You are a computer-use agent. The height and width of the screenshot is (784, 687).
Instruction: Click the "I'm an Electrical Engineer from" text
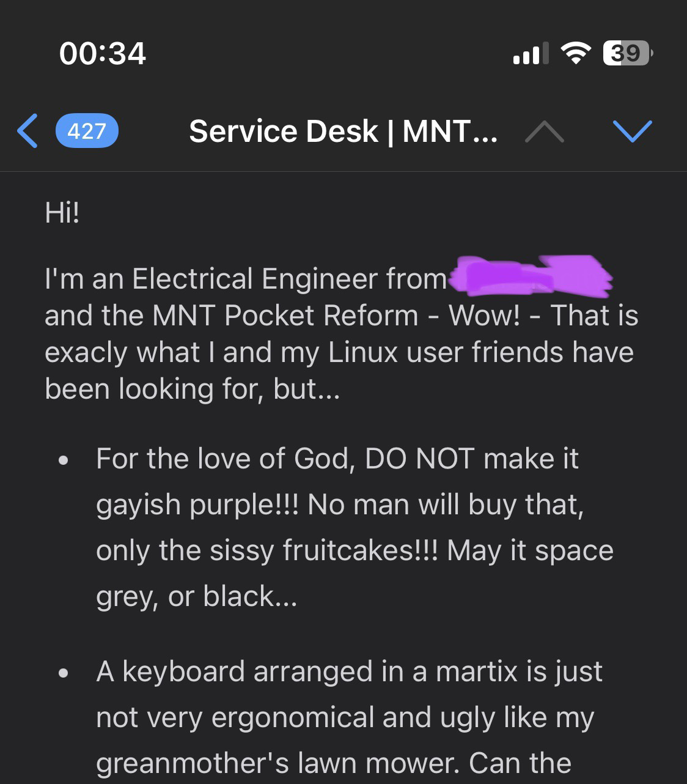tap(246, 279)
